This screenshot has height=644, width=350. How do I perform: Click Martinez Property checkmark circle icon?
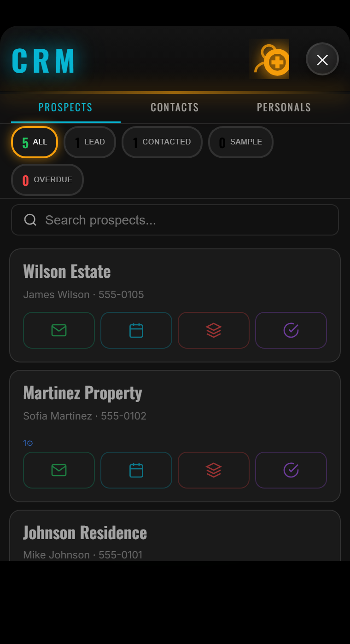(x=291, y=470)
